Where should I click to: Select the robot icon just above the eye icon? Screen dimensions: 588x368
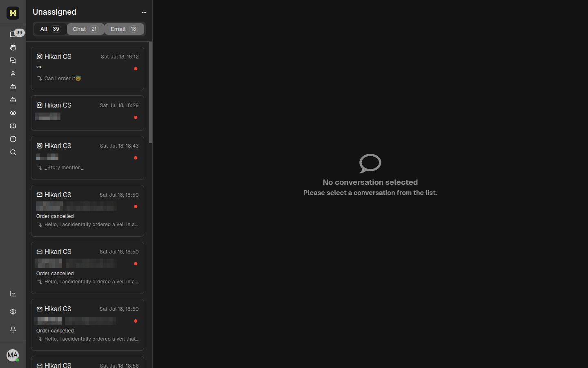tap(13, 100)
